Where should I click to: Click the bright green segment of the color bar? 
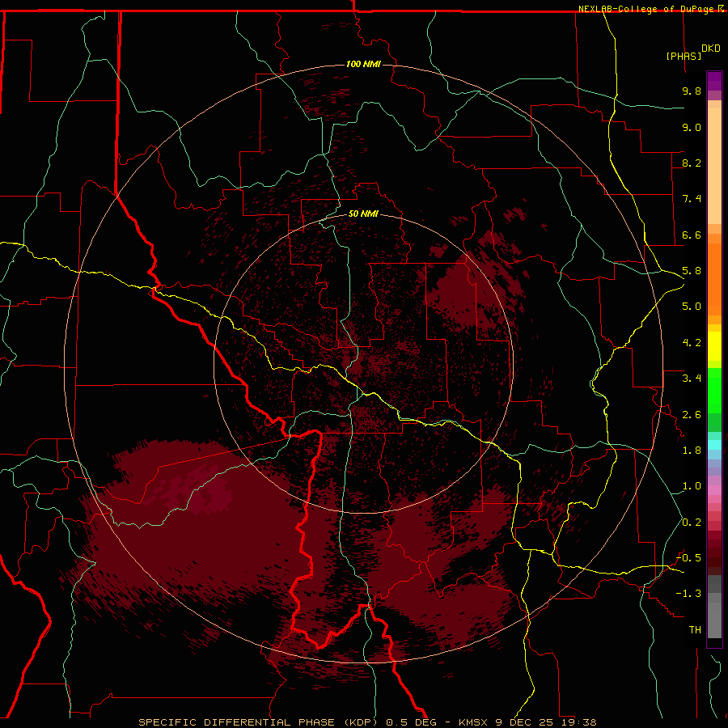click(x=714, y=390)
